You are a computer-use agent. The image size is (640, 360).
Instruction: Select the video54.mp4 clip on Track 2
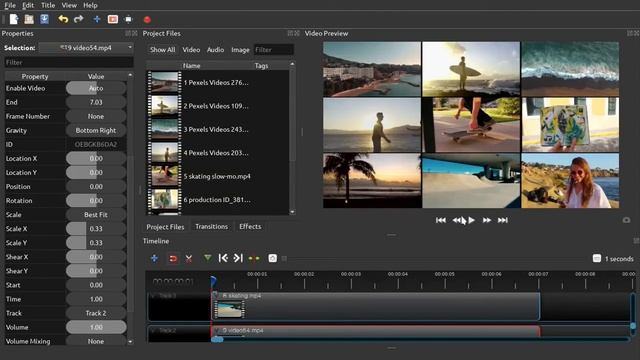point(376,331)
